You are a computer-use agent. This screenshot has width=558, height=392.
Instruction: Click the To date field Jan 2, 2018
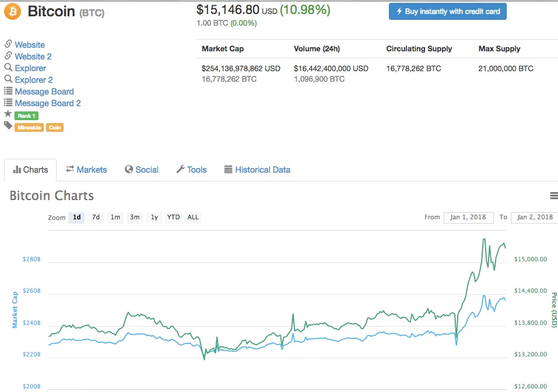pyautogui.click(x=535, y=218)
